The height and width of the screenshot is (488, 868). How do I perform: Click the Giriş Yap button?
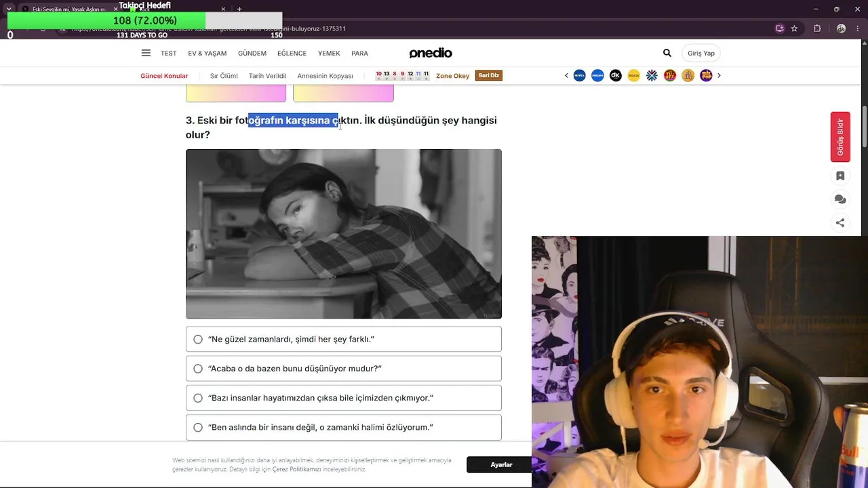[x=701, y=54]
